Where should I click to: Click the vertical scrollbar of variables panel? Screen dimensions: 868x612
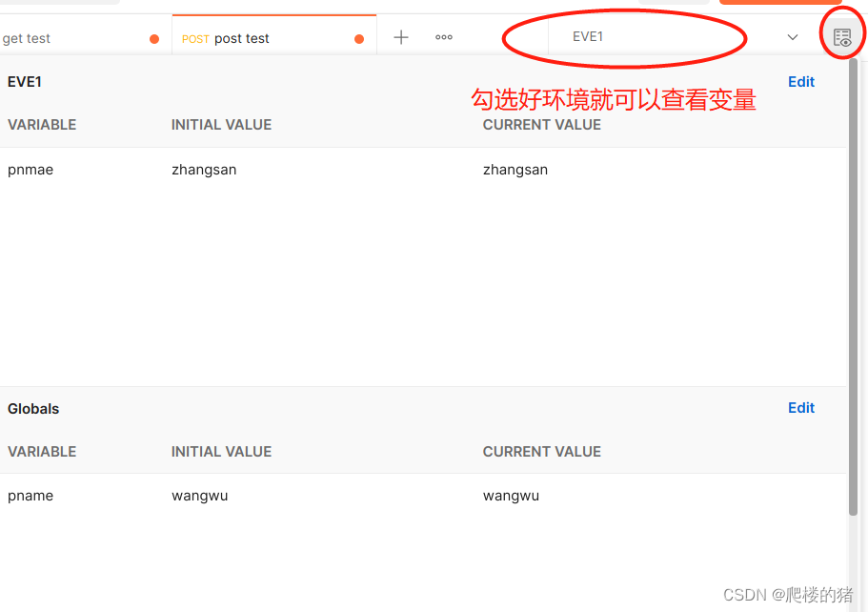coord(853,288)
